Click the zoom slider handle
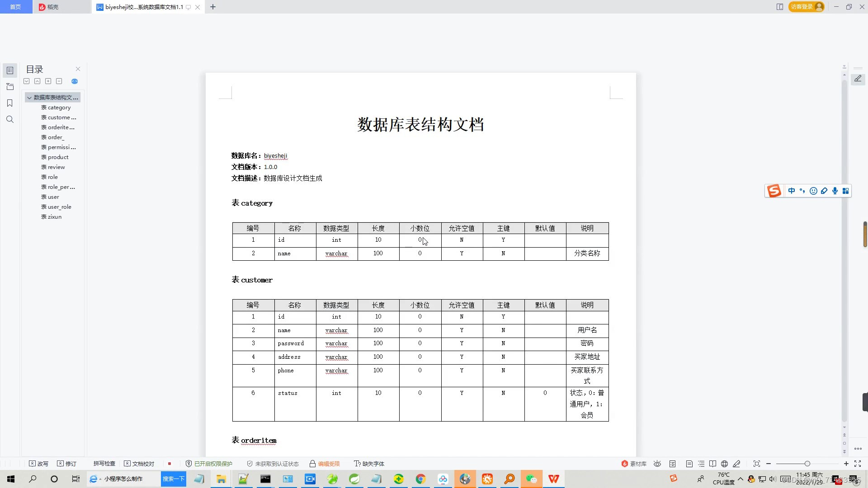This screenshot has width=868, height=488. 807,464
